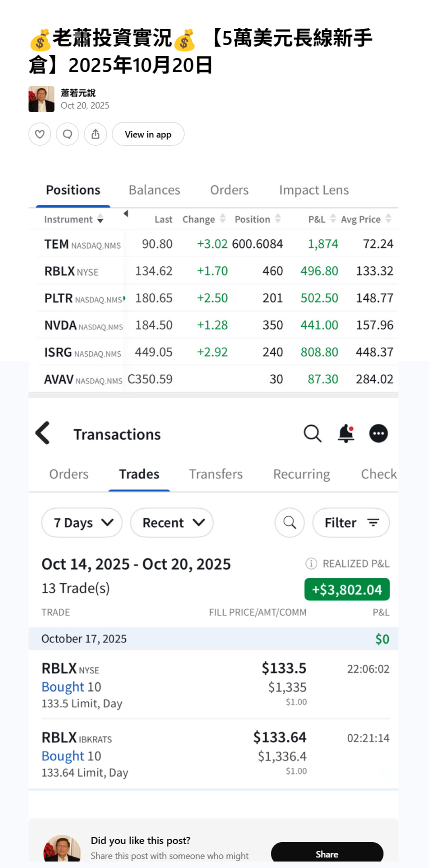
Task: Sort by Instrument column arrow
Action: [x=100, y=219]
